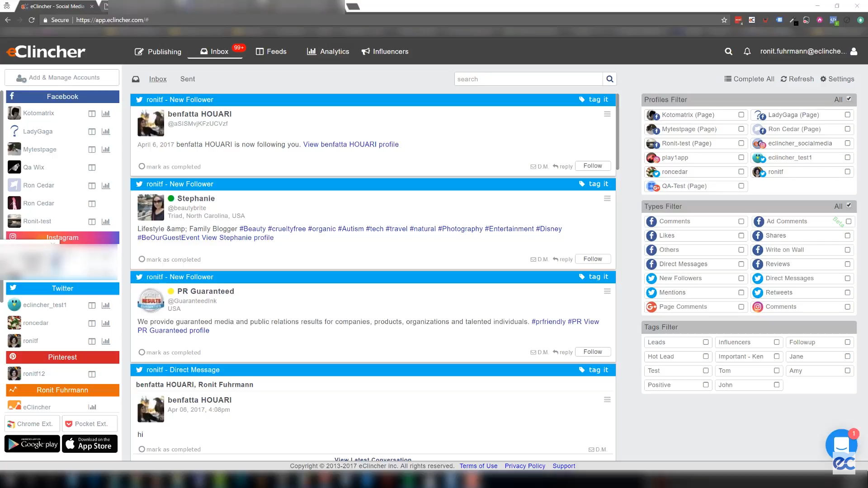The height and width of the screenshot is (488, 868).
Task: Click the inbox search field
Action: click(x=528, y=79)
